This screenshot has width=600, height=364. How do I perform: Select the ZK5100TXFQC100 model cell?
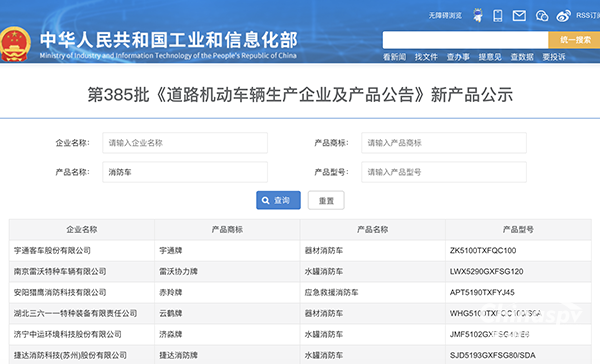518,251
